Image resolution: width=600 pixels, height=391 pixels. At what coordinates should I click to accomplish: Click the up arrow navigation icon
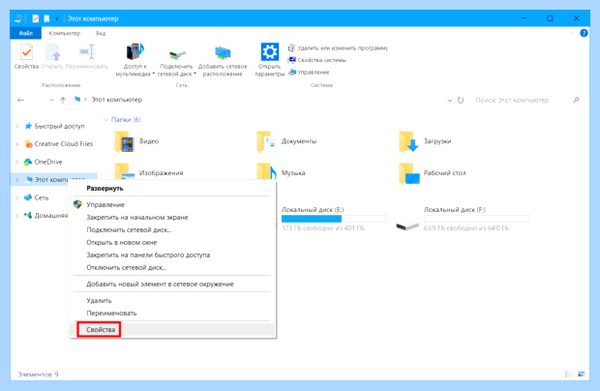pos(63,100)
